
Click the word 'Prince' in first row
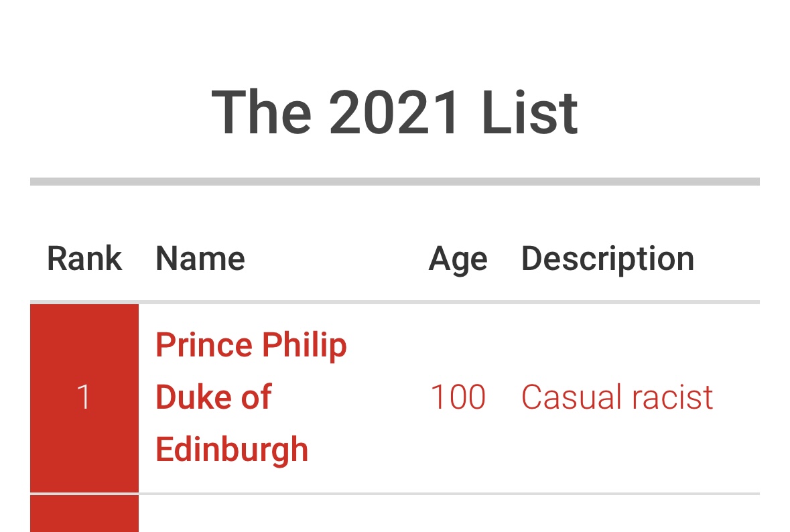204,345
